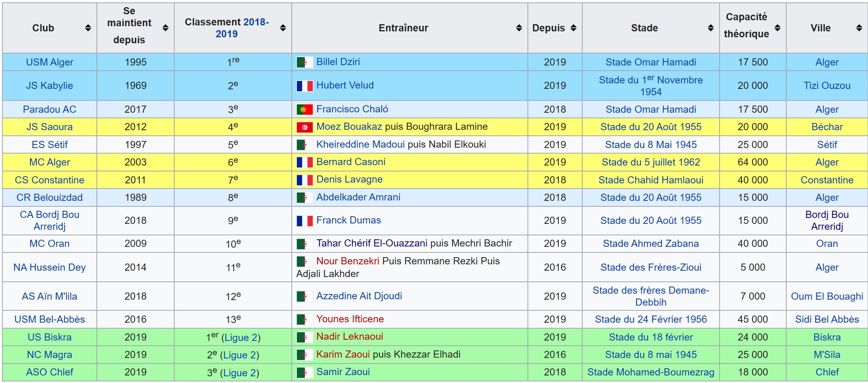This screenshot has height=383, width=868.
Task: Click Algerian flag next to Billel Dziri
Action: (x=304, y=62)
